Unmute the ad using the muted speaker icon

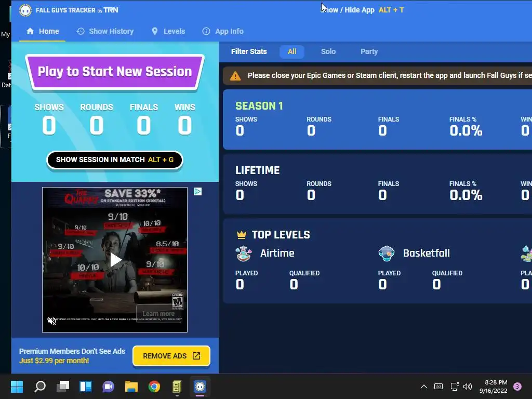[51, 321]
